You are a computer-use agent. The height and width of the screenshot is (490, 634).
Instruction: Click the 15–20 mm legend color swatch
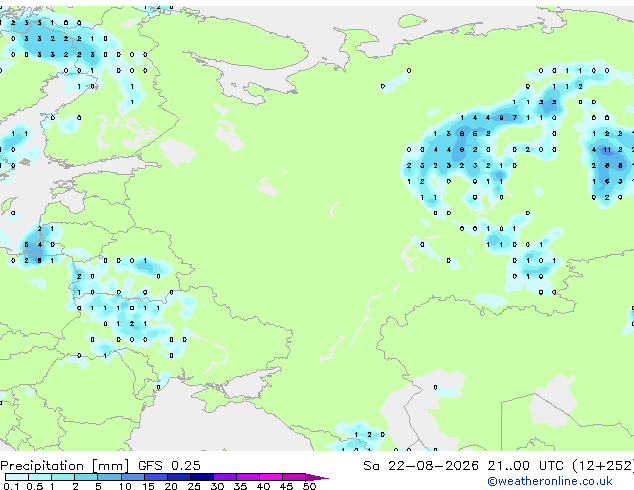[x=155, y=477]
